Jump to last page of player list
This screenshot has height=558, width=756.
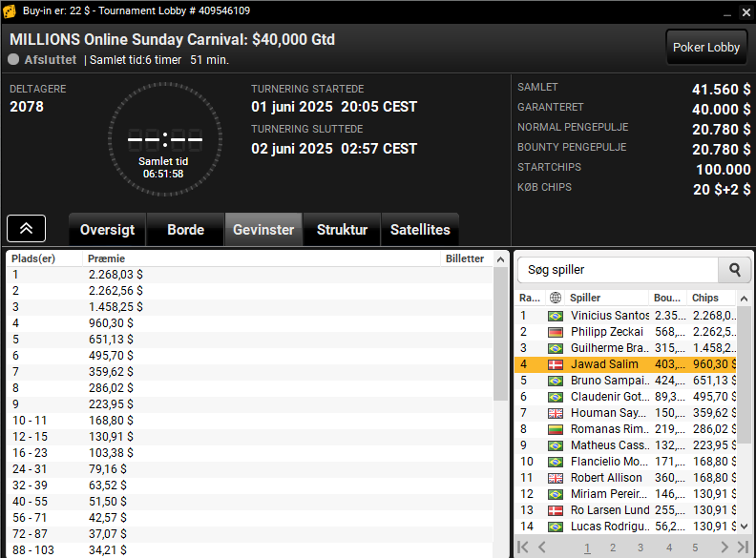743,547
